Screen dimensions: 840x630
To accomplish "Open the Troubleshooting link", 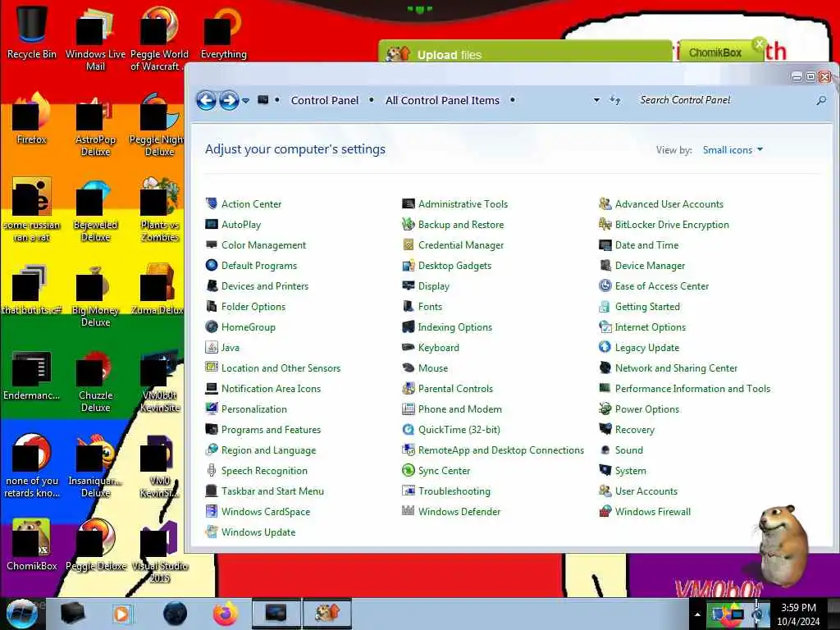I will pos(454,491).
